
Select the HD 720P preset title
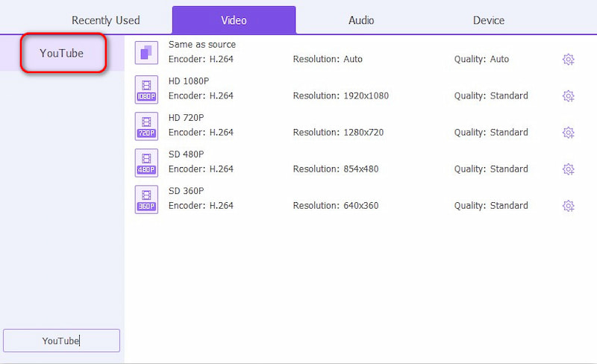click(x=186, y=118)
